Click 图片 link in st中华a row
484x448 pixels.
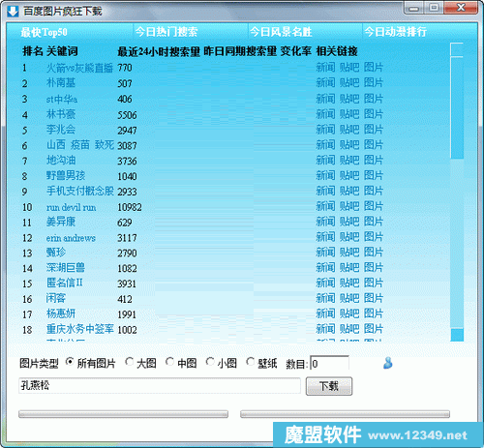click(374, 99)
